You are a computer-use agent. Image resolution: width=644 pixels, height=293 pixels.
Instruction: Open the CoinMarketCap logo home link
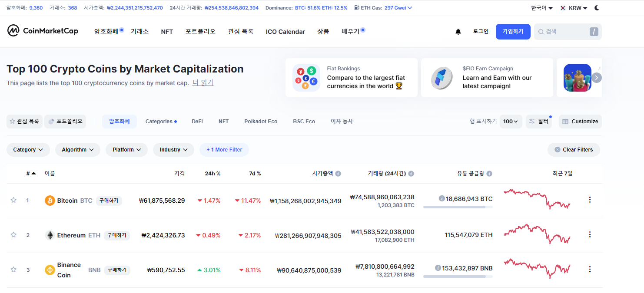(x=43, y=31)
